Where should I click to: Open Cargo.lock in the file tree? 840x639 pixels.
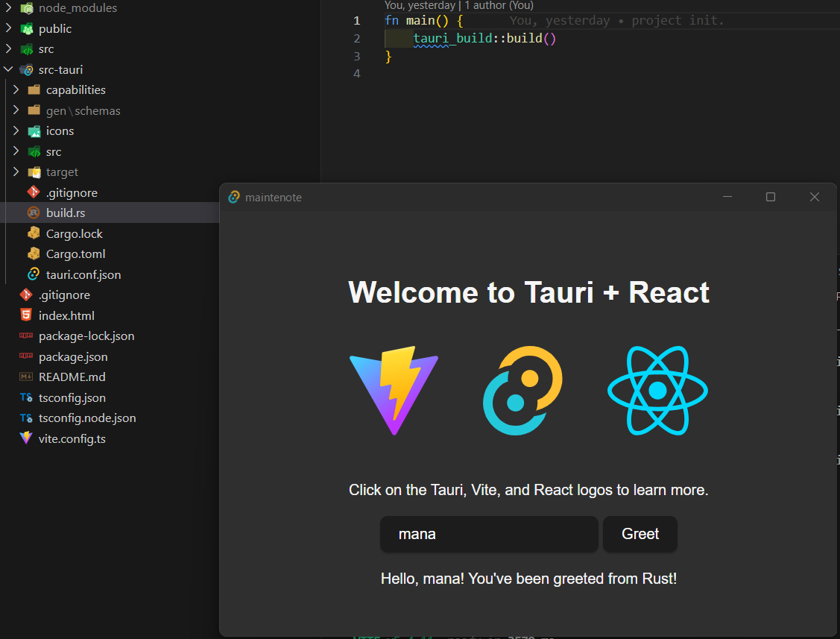pos(74,233)
